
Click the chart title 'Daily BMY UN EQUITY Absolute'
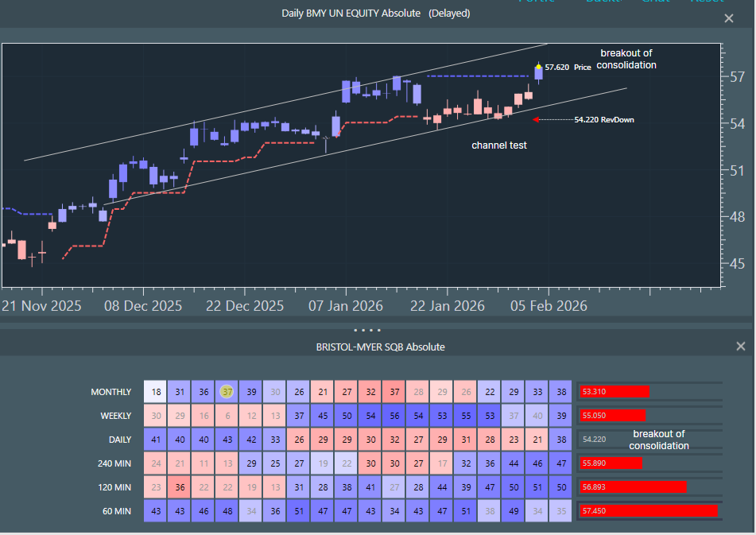[351, 14]
